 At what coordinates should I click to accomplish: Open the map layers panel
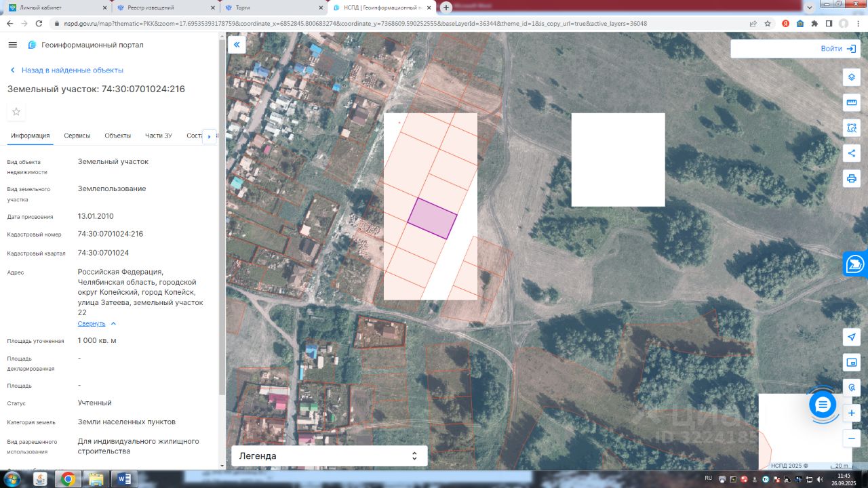click(x=852, y=77)
